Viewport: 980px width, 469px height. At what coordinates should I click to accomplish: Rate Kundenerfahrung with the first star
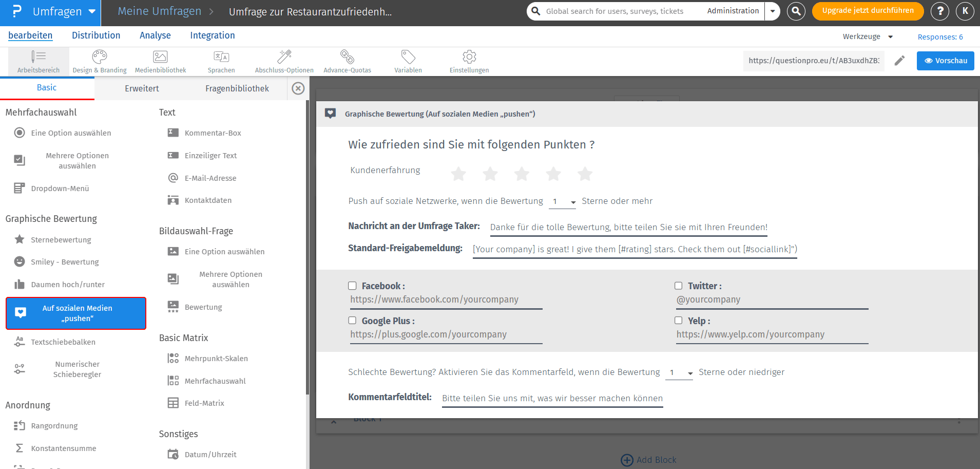coord(458,174)
